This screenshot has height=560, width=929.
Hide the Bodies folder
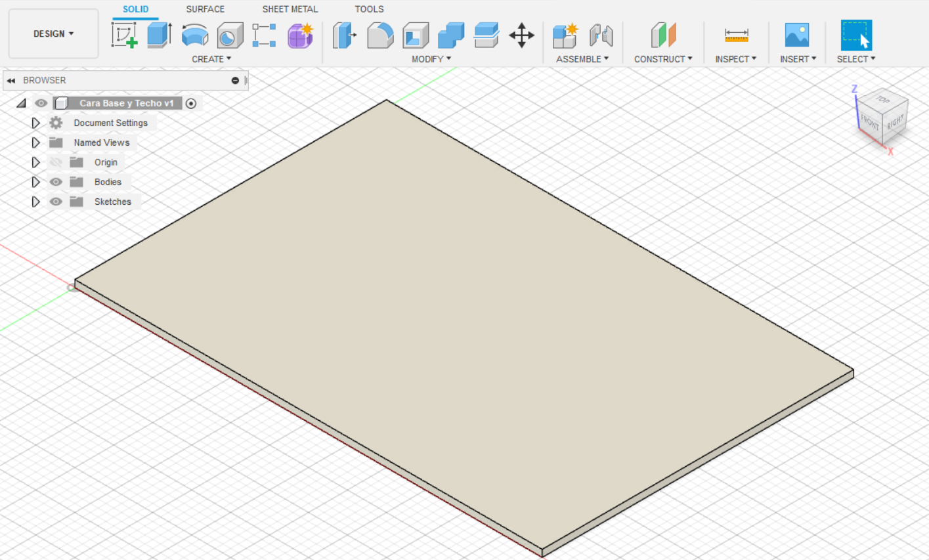pos(56,182)
